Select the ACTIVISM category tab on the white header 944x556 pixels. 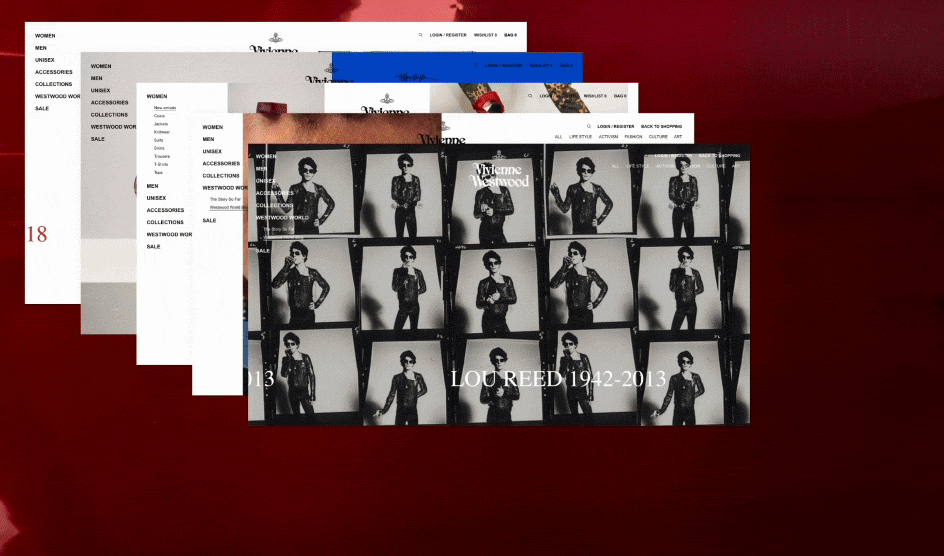click(608, 137)
